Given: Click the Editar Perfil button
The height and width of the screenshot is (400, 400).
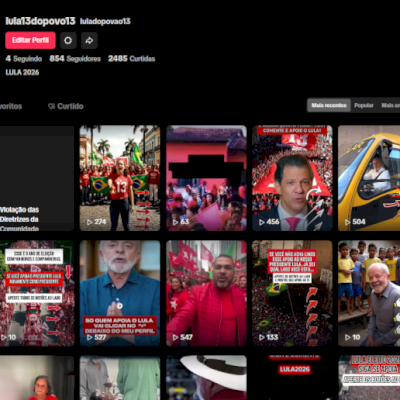Looking at the screenshot, I should (x=30, y=40).
